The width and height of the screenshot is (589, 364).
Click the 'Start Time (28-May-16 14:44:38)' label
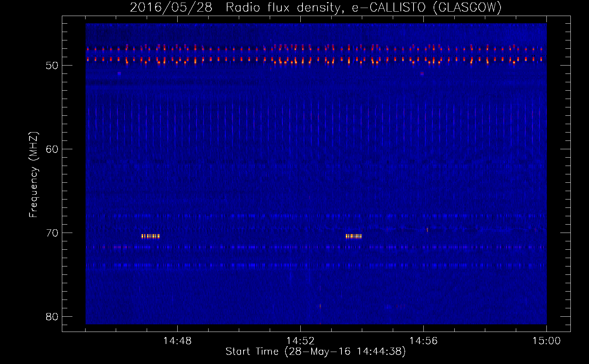[x=316, y=352]
